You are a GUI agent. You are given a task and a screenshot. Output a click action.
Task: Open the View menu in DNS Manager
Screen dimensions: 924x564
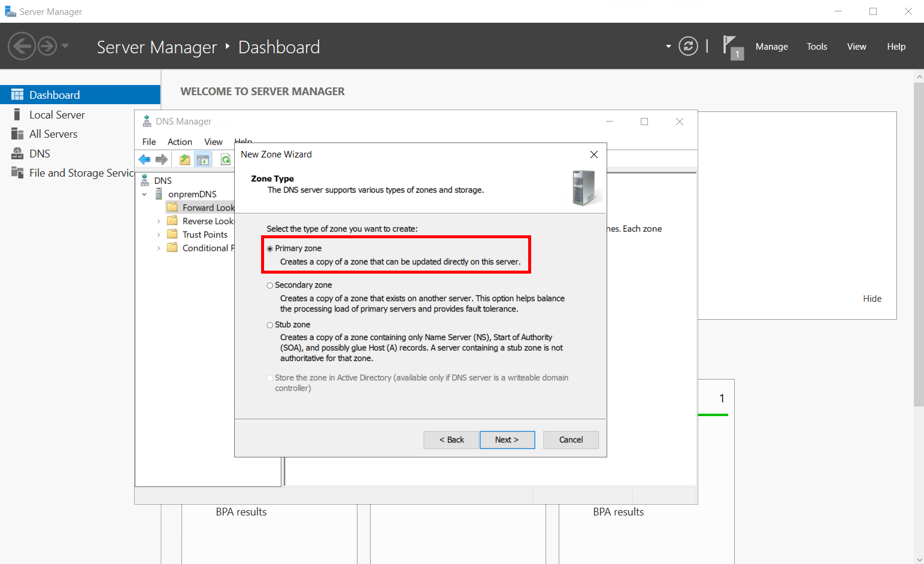pyautogui.click(x=213, y=142)
